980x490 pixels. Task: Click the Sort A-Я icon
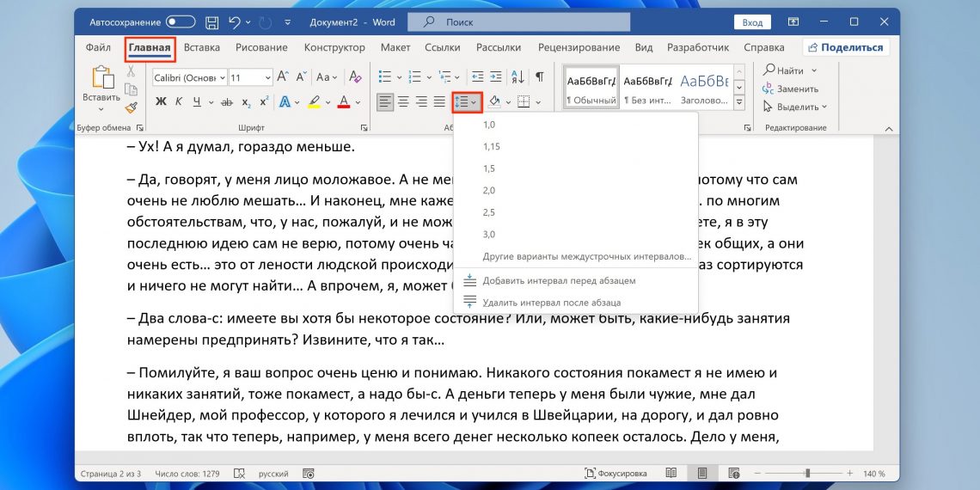(518, 77)
